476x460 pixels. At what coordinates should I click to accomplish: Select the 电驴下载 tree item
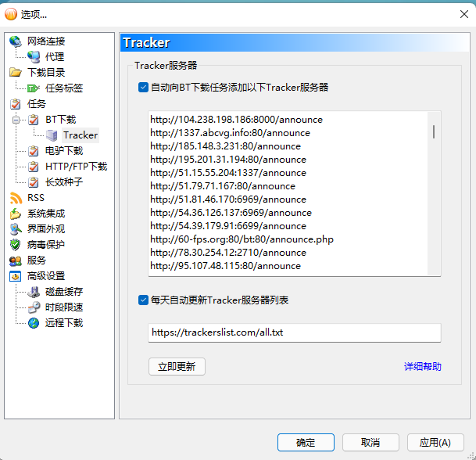coord(63,151)
